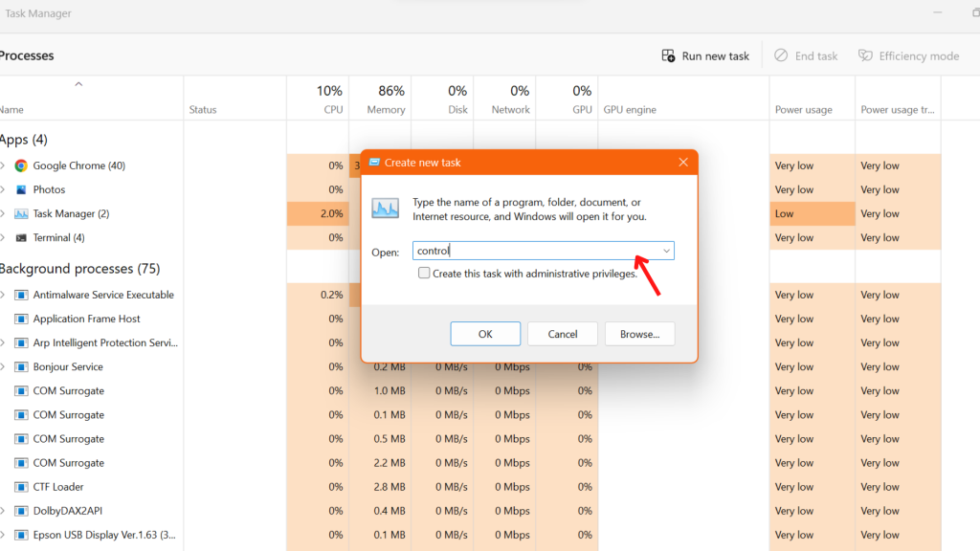980x551 pixels.
Task: Click the Apps (4) group heading
Action: [23, 140]
